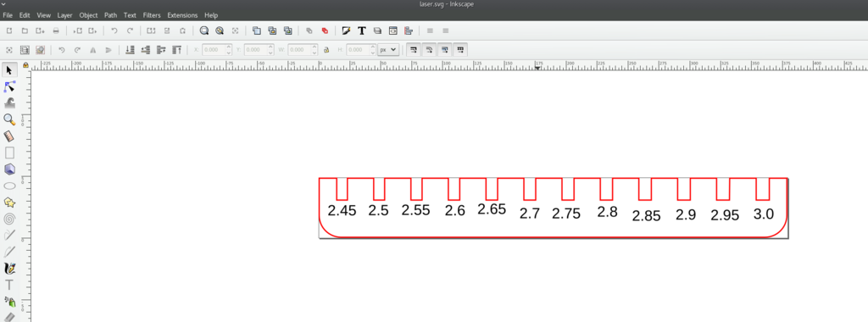Image resolution: width=868 pixels, height=322 pixels.
Task: Open the Layers dialog
Action: (377, 31)
